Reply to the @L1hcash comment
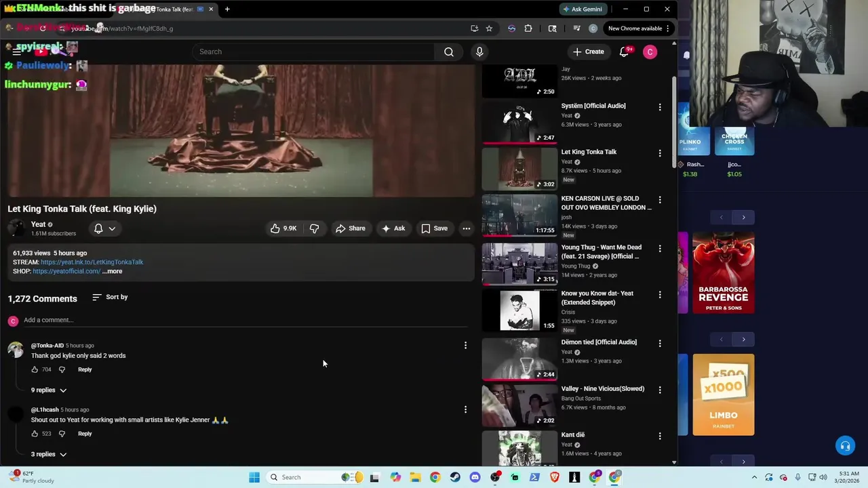This screenshot has height=488, width=868. (x=85, y=434)
